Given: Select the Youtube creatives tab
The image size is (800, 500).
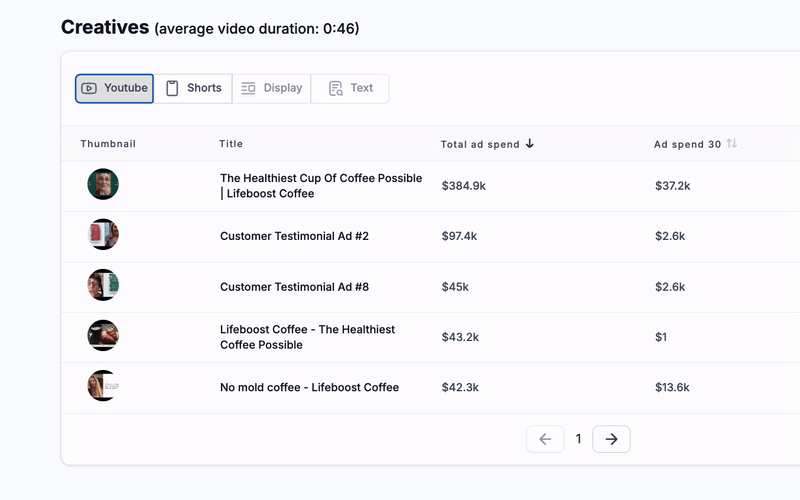Looking at the screenshot, I should 114,88.
